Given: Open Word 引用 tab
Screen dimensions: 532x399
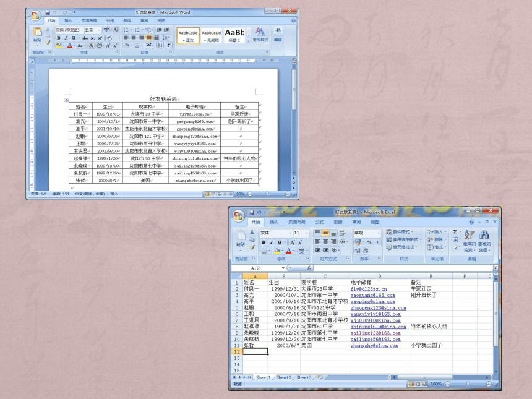Looking at the screenshot, I should (x=110, y=20).
